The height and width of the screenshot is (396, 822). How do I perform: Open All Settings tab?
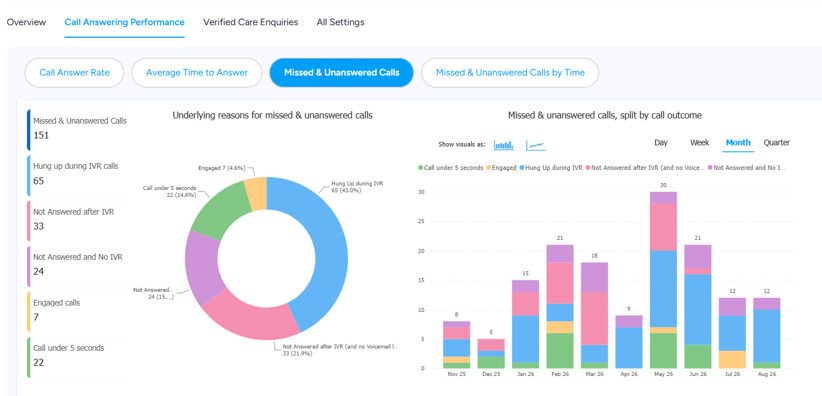click(x=340, y=22)
